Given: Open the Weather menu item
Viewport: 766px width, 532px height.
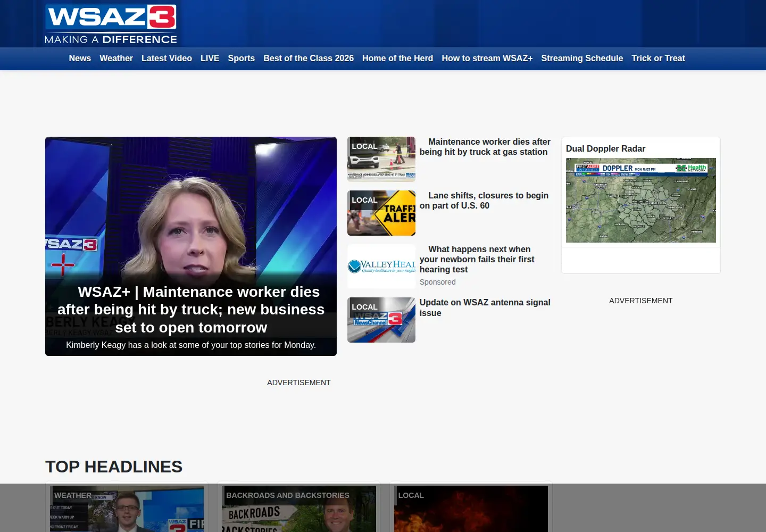Looking at the screenshot, I should [x=116, y=59].
